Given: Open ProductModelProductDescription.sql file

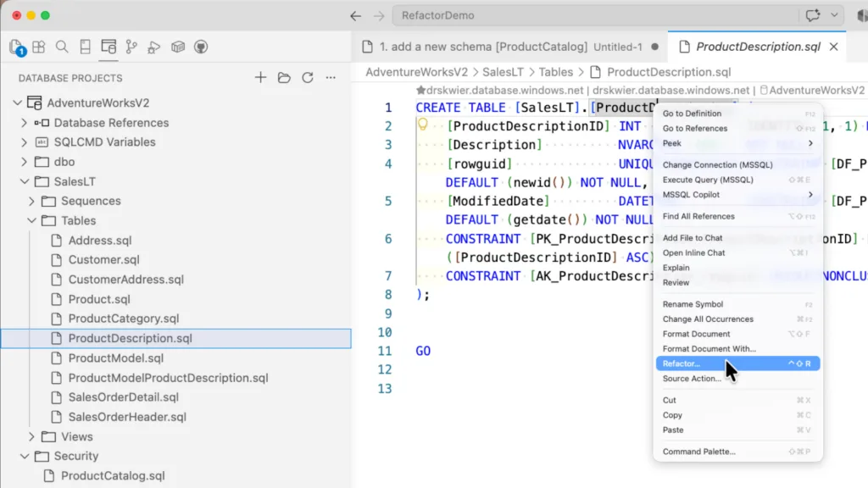Looking at the screenshot, I should point(168,378).
